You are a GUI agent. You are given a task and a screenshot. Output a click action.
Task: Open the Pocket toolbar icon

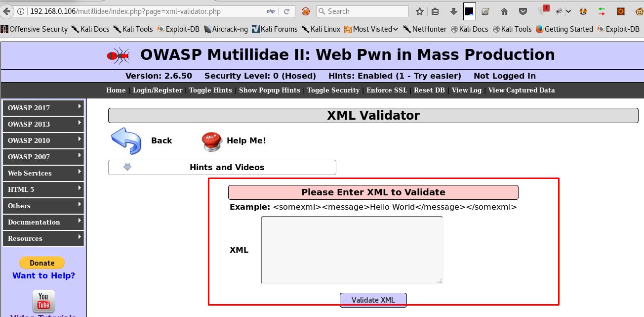523,11
